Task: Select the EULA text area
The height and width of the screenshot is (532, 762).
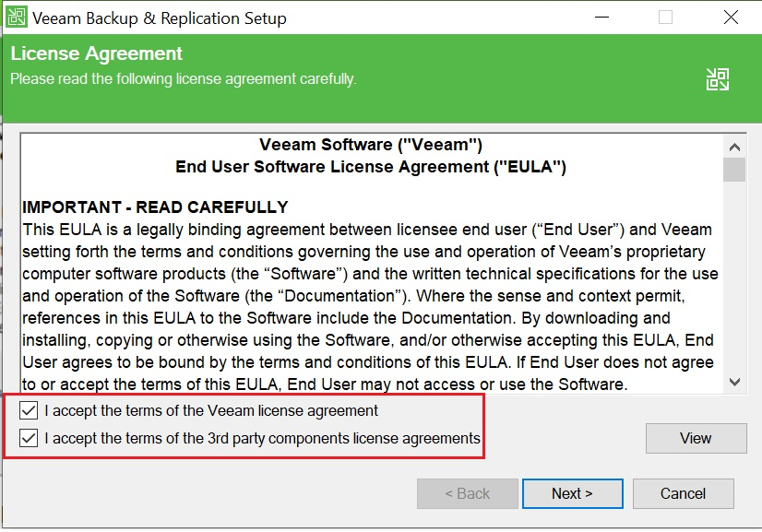Action: tap(369, 277)
